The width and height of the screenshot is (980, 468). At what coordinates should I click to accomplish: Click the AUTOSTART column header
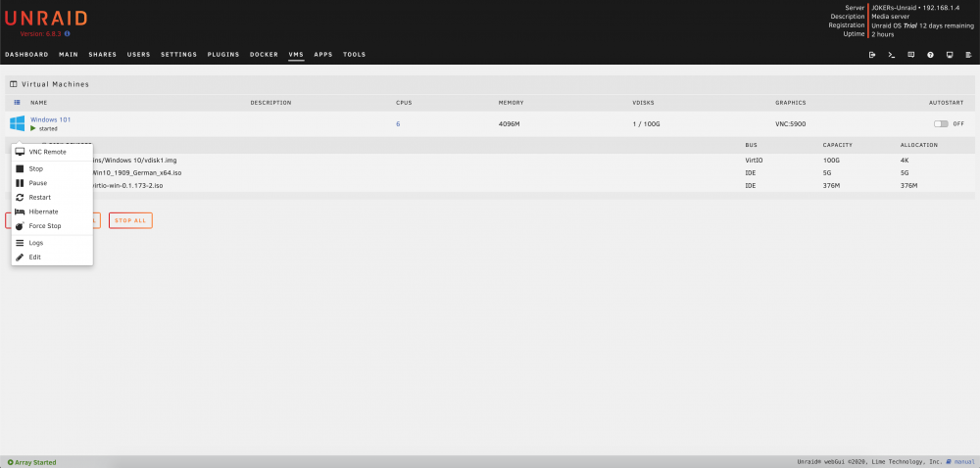pos(947,103)
